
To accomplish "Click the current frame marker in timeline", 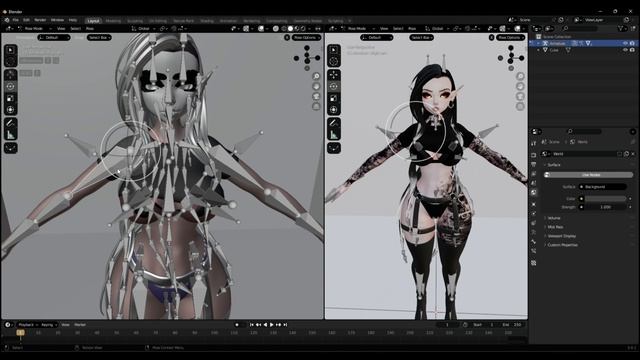I will pos(20,333).
